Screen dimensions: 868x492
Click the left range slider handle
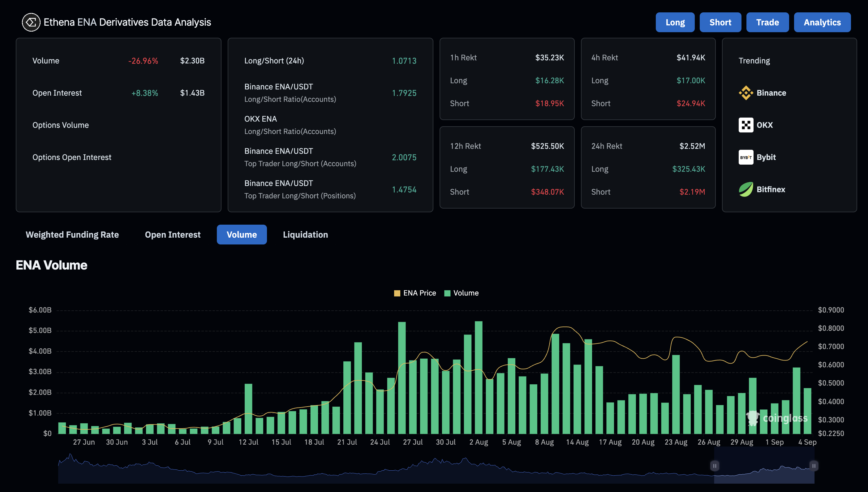tap(714, 466)
